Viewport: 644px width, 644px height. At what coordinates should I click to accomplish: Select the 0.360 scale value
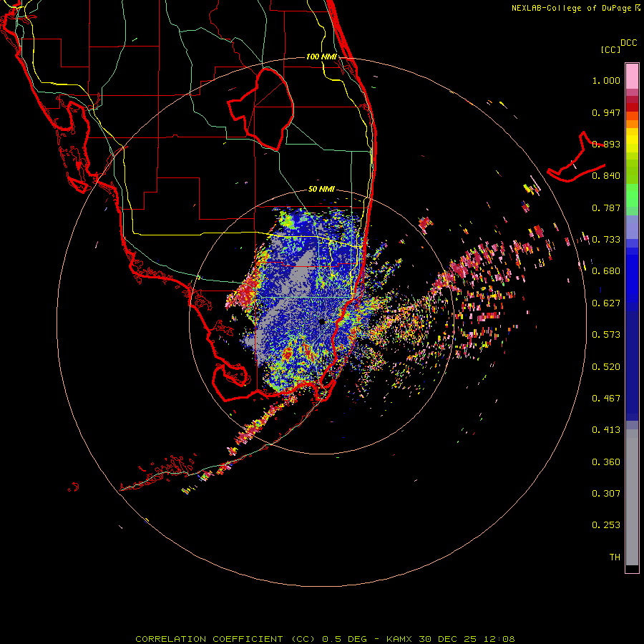click(x=606, y=462)
